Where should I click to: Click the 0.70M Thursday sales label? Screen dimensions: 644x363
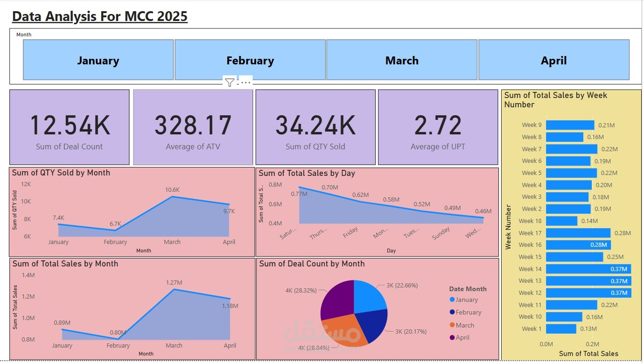click(x=329, y=187)
